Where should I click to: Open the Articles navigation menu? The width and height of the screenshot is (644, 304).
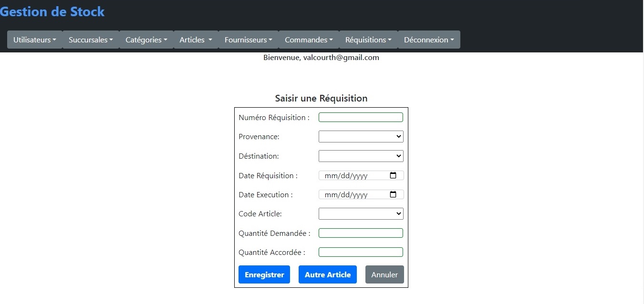pos(196,40)
